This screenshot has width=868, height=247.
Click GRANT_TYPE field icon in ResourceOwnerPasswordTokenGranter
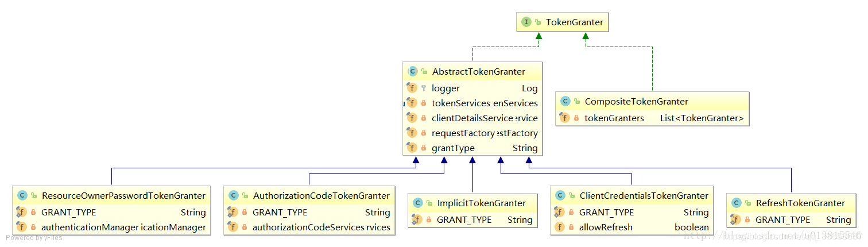tap(22, 212)
